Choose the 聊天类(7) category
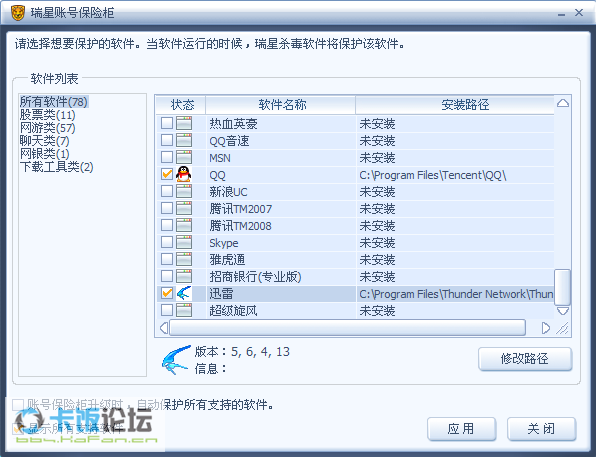This screenshot has width=596, height=457. [x=44, y=141]
